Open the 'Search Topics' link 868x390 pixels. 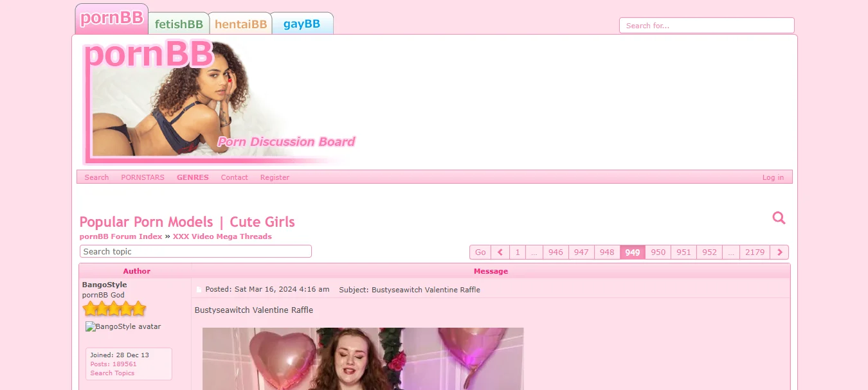click(113, 373)
